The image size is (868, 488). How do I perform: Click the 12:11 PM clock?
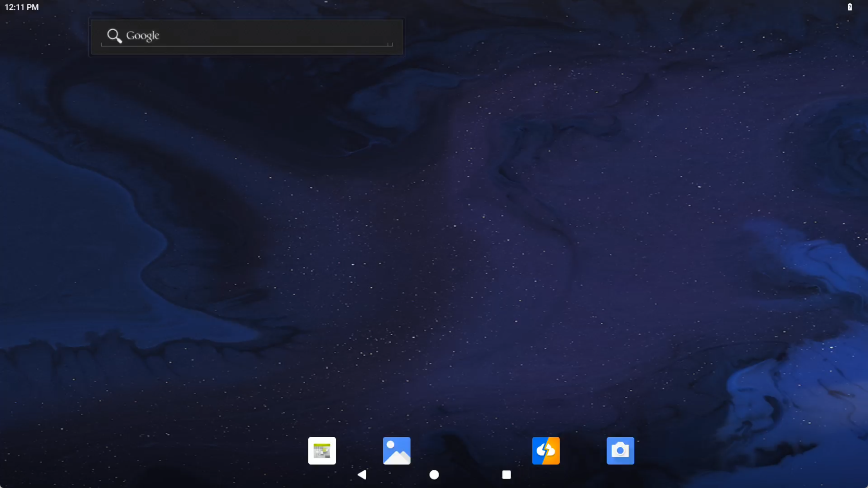coord(22,7)
